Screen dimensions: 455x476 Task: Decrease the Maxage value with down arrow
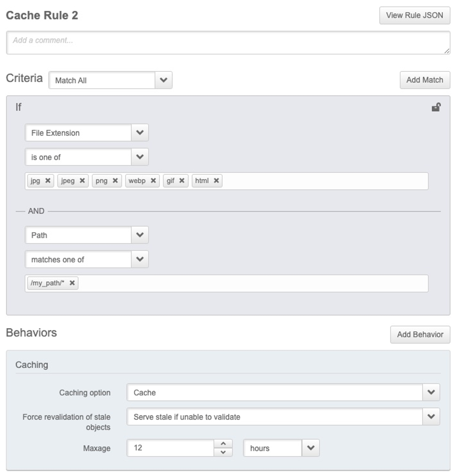[223, 452]
